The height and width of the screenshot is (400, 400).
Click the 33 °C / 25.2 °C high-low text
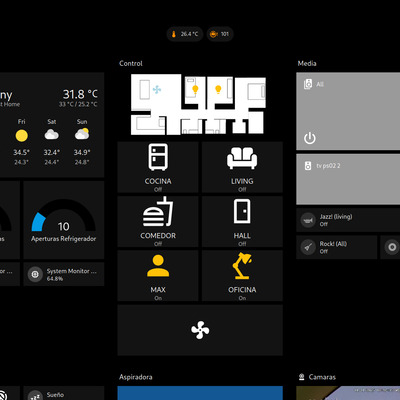[x=78, y=104]
